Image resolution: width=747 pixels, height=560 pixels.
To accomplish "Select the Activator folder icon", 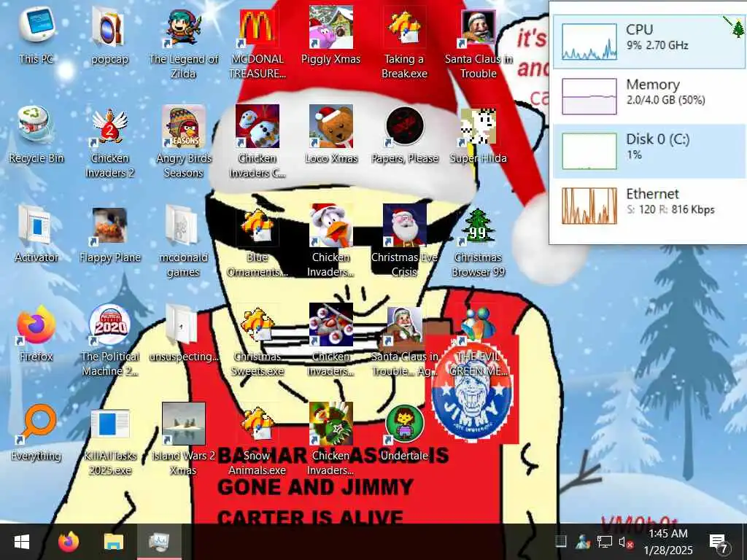I will pos(36,234).
